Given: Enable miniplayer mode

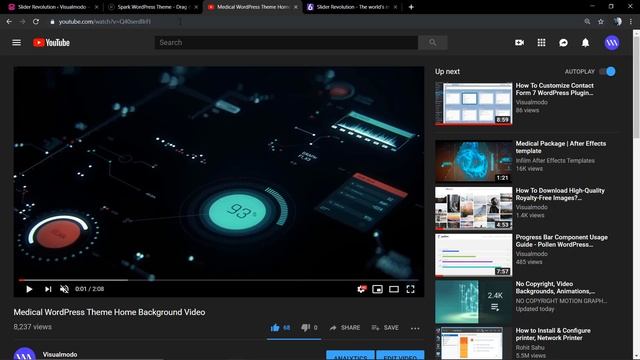Looking at the screenshot, I should click(x=378, y=289).
